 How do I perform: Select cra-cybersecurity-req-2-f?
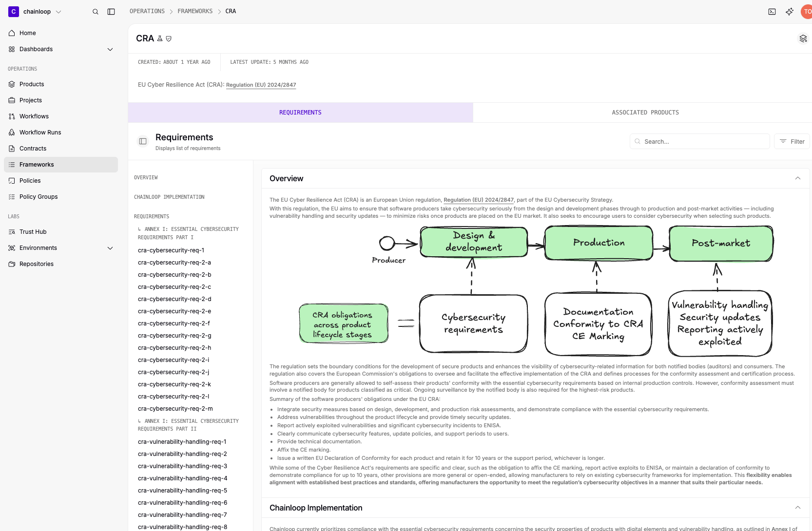(174, 323)
